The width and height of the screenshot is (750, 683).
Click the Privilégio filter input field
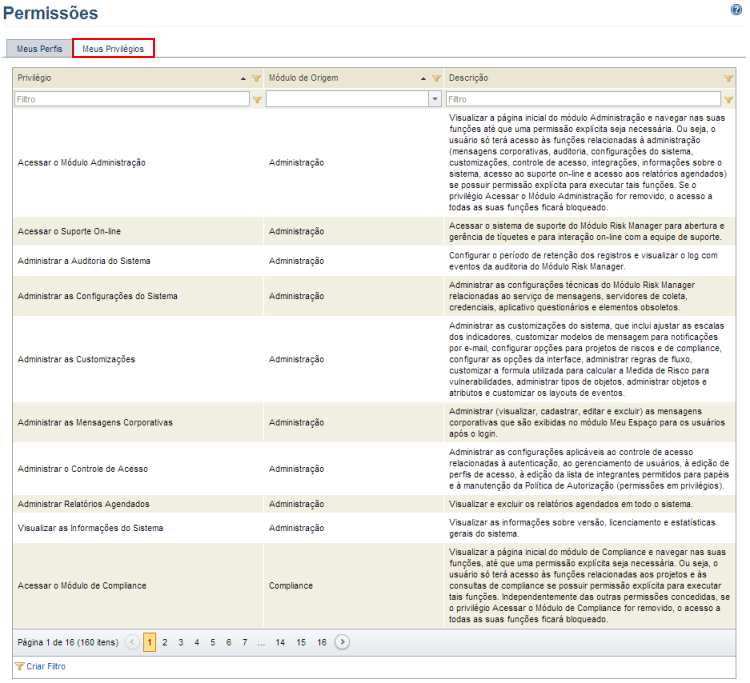coord(132,99)
